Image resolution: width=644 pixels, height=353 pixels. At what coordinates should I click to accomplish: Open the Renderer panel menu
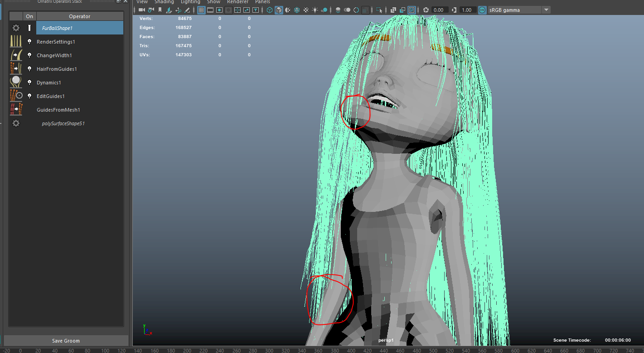point(237,2)
